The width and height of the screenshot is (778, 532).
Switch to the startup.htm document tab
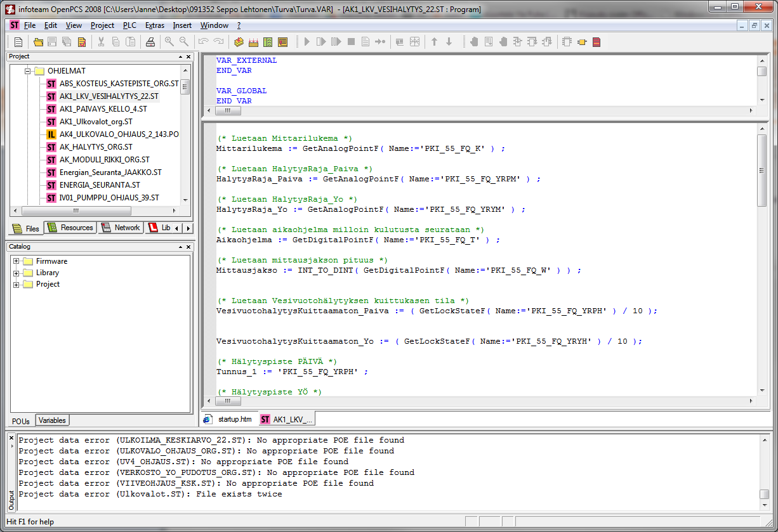point(228,419)
